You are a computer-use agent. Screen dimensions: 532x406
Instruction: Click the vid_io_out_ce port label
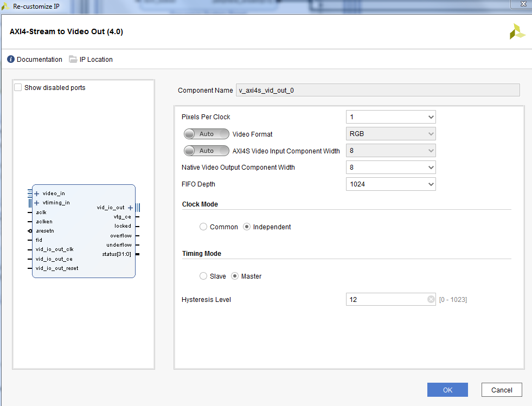coord(54,259)
